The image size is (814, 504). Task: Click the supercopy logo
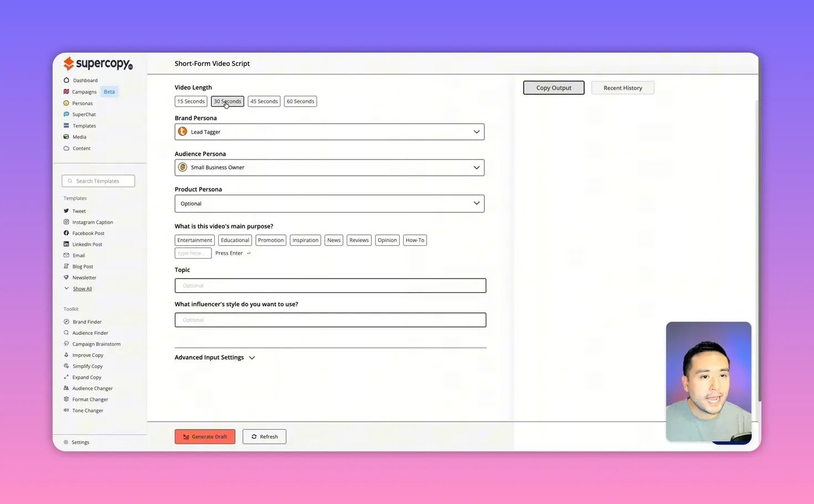point(97,63)
